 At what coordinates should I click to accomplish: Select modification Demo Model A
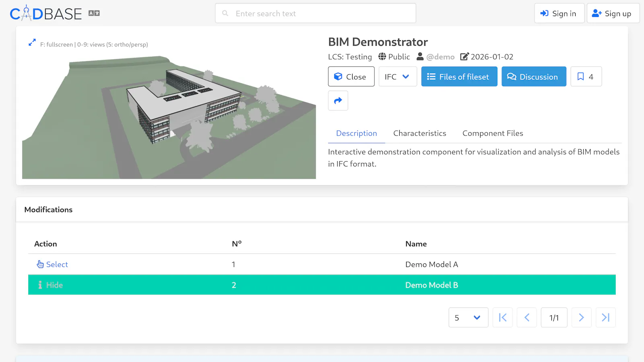pyautogui.click(x=52, y=264)
